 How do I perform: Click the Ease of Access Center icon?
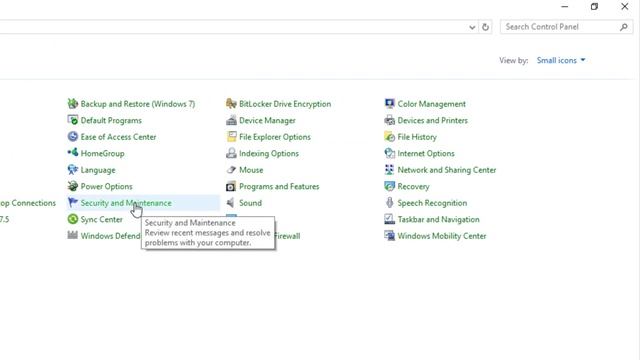pos(73,137)
